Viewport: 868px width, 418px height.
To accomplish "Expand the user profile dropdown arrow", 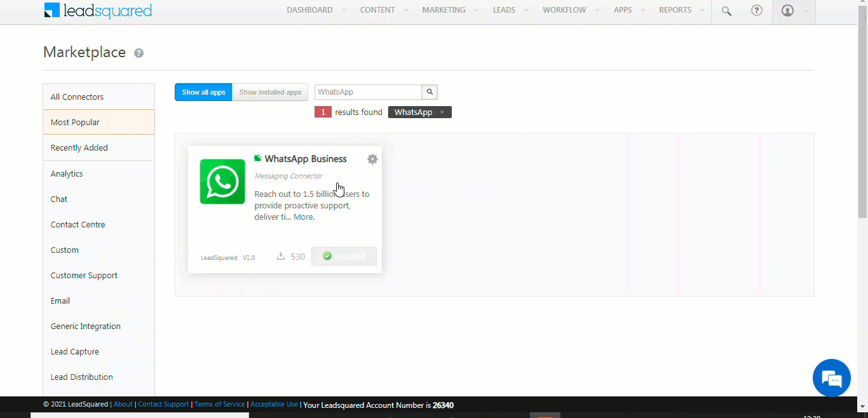I will [806, 11].
